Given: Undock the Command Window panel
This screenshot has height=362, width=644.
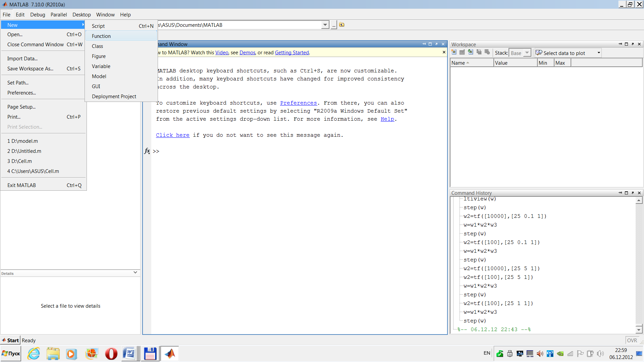Looking at the screenshot, I should (436, 44).
